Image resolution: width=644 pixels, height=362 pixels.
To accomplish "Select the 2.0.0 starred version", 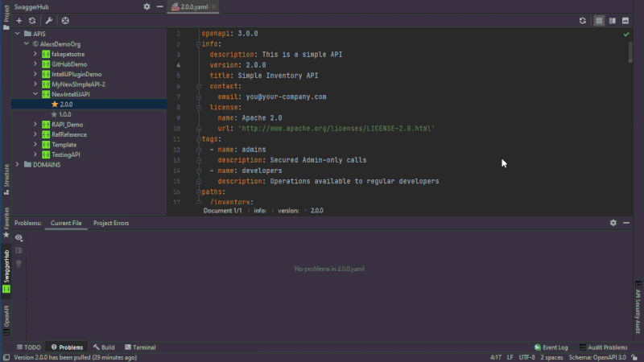I will pos(66,105).
